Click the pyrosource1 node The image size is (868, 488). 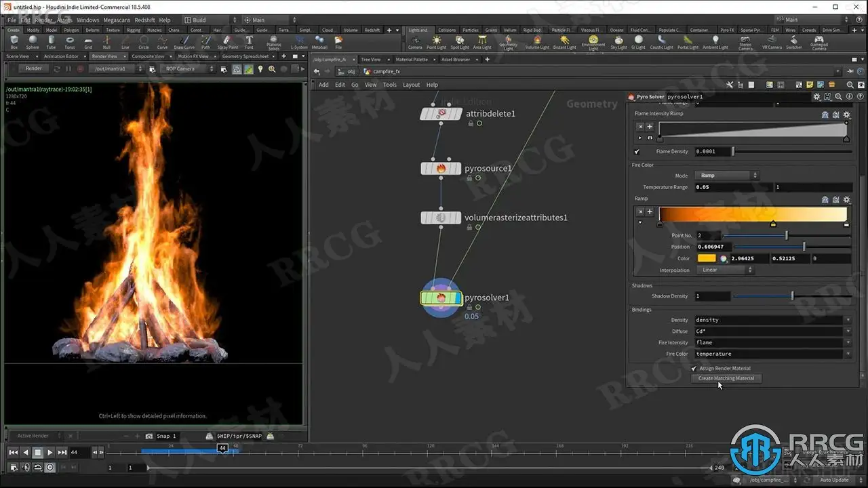tap(441, 168)
